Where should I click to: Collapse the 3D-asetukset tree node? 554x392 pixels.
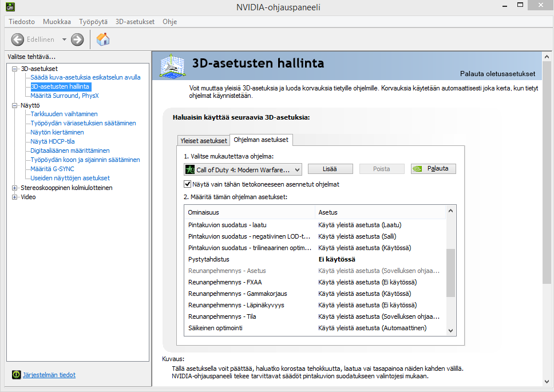pos(15,69)
